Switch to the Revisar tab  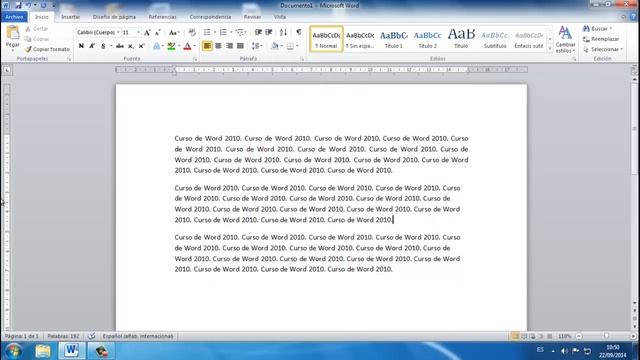click(x=252, y=17)
